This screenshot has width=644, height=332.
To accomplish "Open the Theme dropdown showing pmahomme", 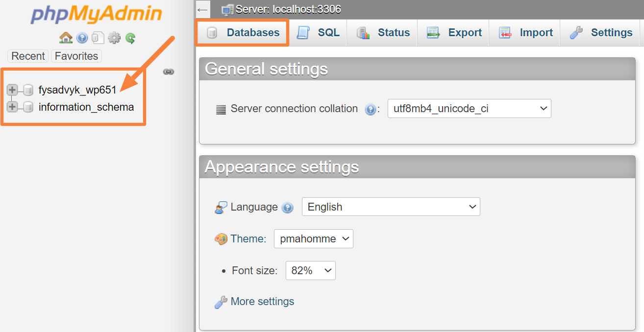I will pos(314,238).
